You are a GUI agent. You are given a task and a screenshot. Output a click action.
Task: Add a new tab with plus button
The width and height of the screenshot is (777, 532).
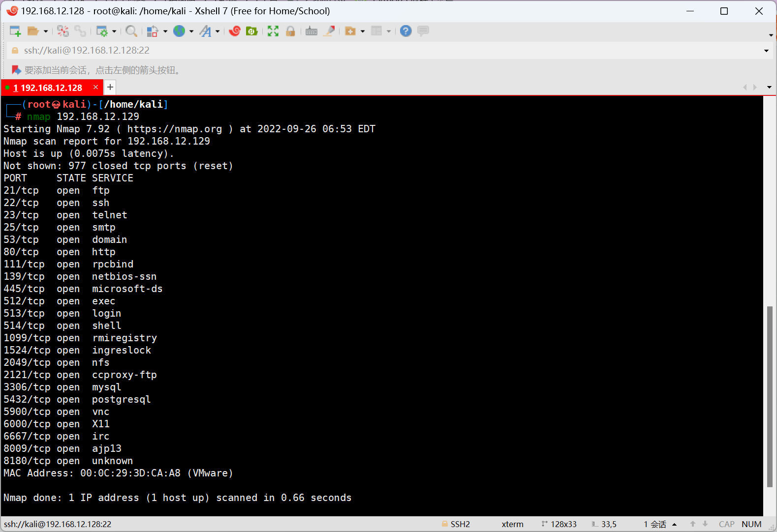pyautogui.click(x=110, y=87)
